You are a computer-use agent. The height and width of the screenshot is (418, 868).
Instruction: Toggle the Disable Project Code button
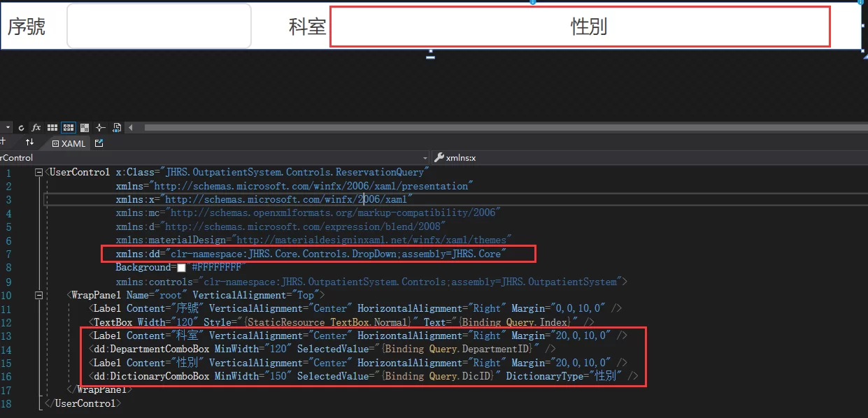[x=116, y=127]
